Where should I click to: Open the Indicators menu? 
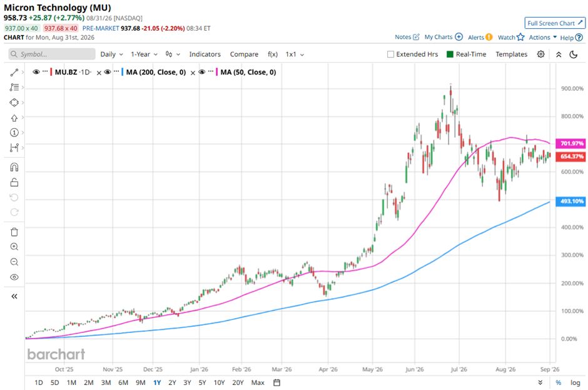click(205, 54)
